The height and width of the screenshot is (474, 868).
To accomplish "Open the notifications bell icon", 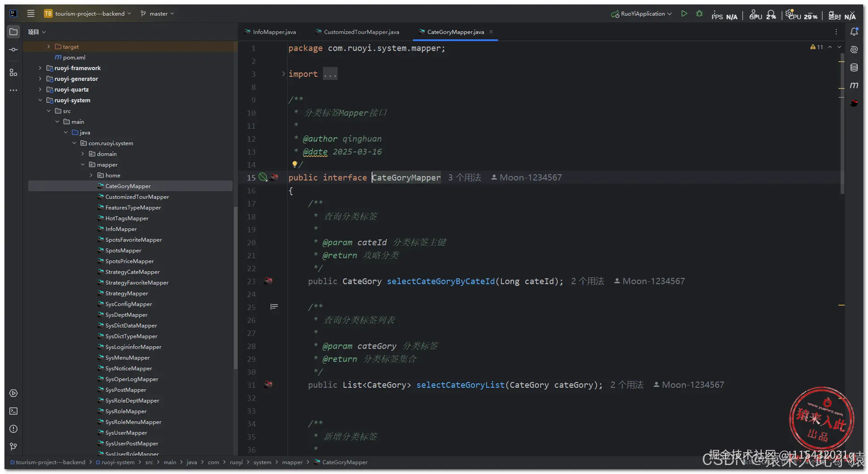I will (854, 32).
